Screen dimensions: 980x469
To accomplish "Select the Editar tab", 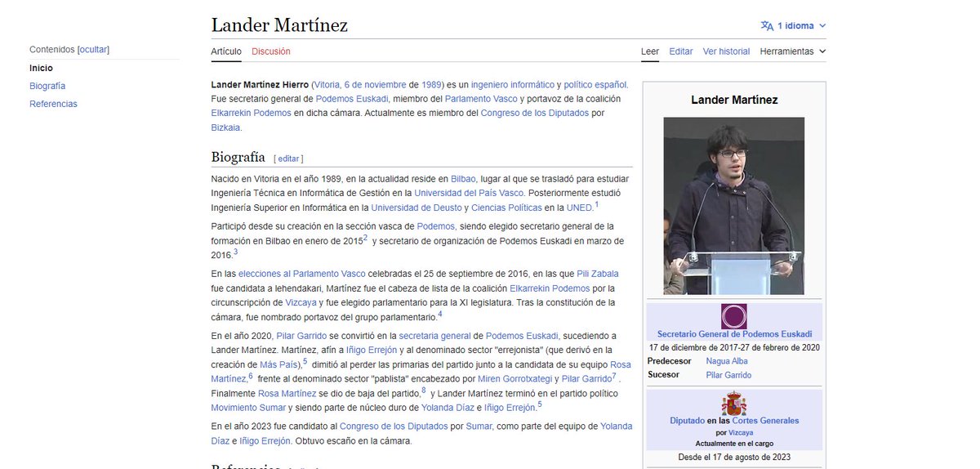I will pyautogui.click(x=681, y=51).
